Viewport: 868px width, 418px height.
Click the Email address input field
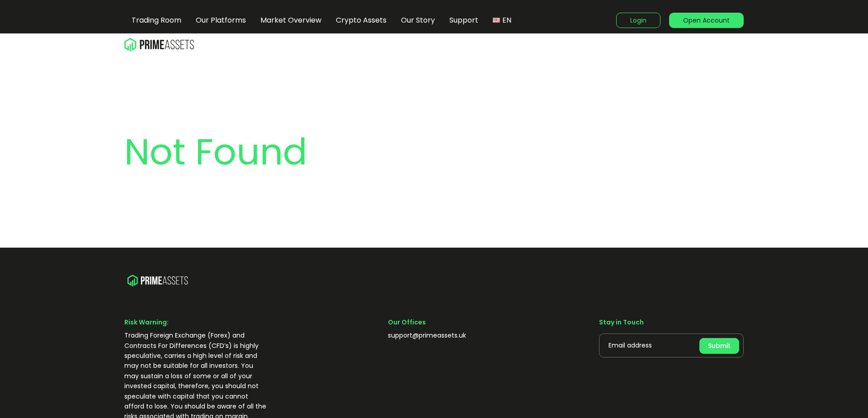click(x=646, y=345)
